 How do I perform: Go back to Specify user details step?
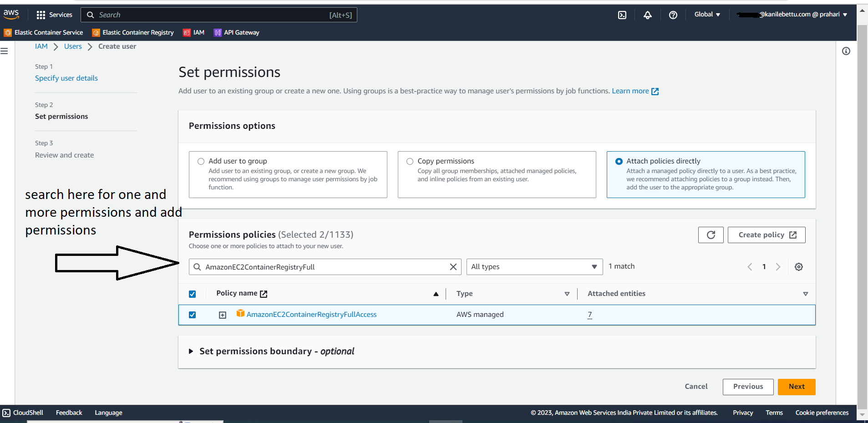tap(66, 78)
